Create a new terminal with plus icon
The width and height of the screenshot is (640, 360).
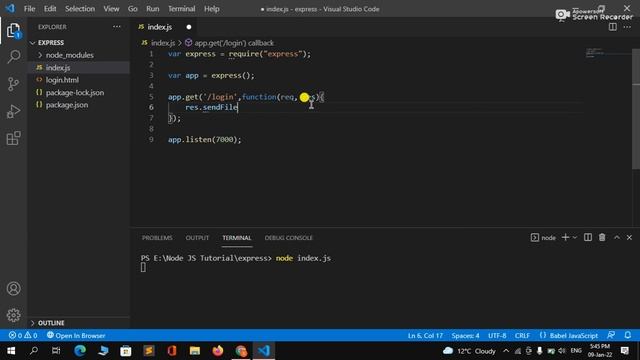(x=565, y=238)
